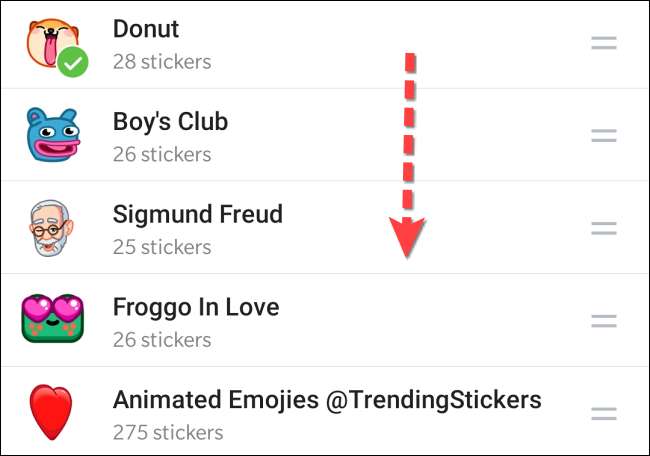
Task: Open the Donut sticker pack title
Action: 146,29
